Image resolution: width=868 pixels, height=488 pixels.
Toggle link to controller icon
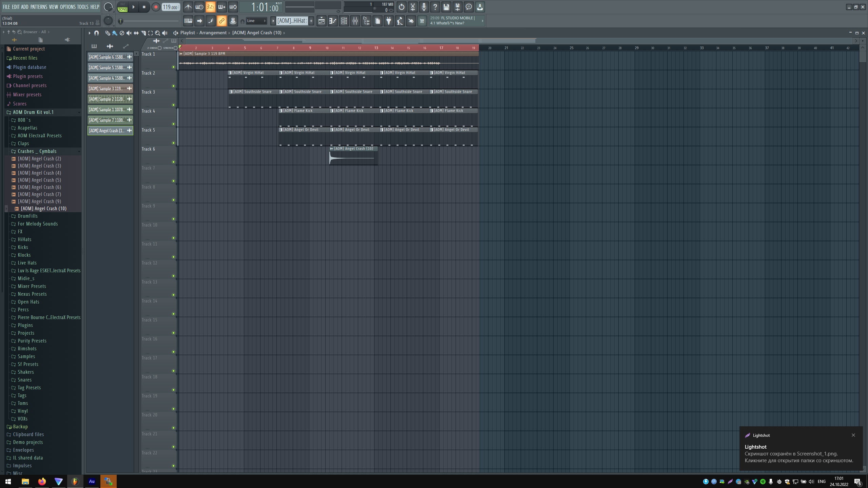221,21
